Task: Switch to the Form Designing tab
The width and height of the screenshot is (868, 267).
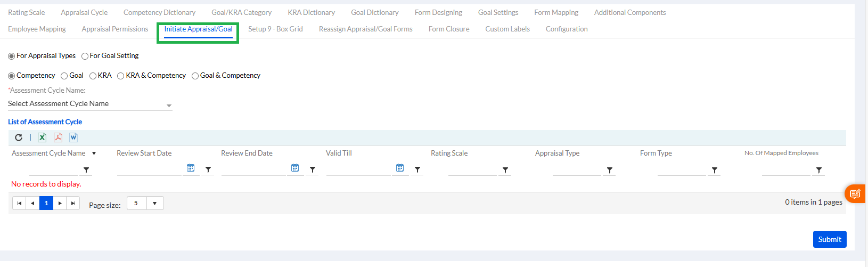Action: click(438, 12)
